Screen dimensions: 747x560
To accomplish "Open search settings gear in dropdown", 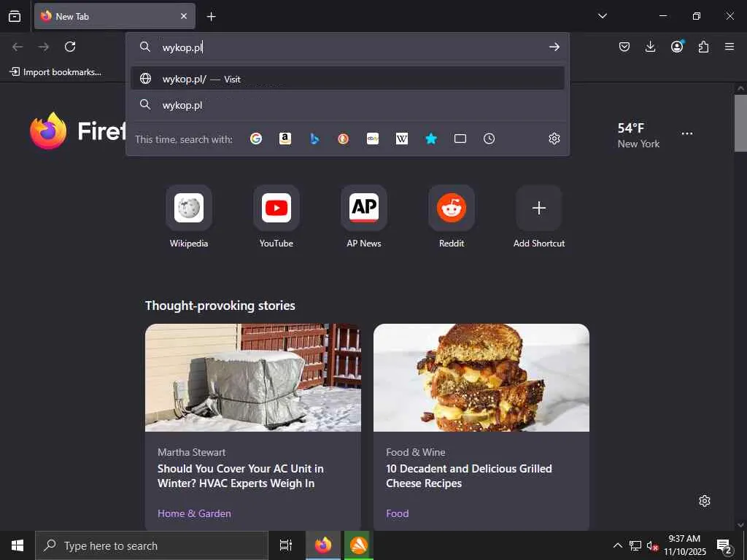I will (x=554, y=139).
